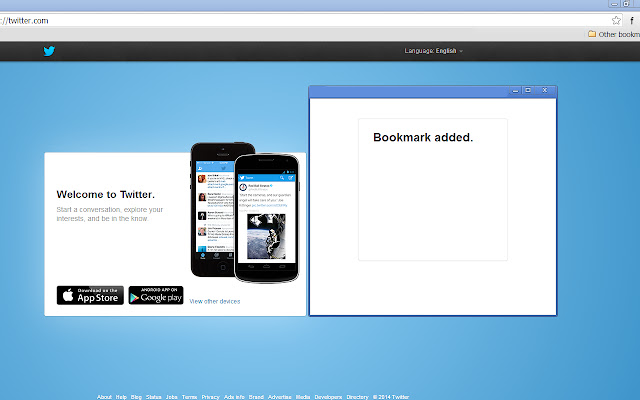Open the Other bookmarks folder
Screen dimensions: 640x400
click(613, 34)
